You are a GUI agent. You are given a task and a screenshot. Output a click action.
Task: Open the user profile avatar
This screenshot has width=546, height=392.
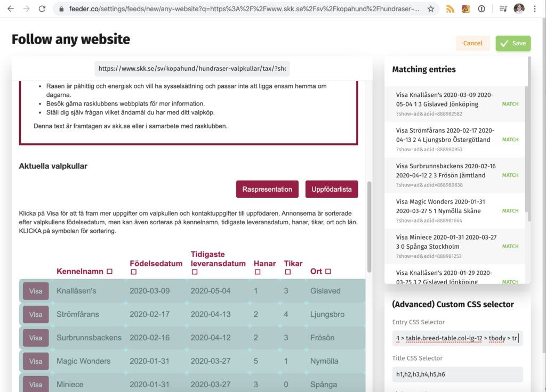(x=519, y=9)
